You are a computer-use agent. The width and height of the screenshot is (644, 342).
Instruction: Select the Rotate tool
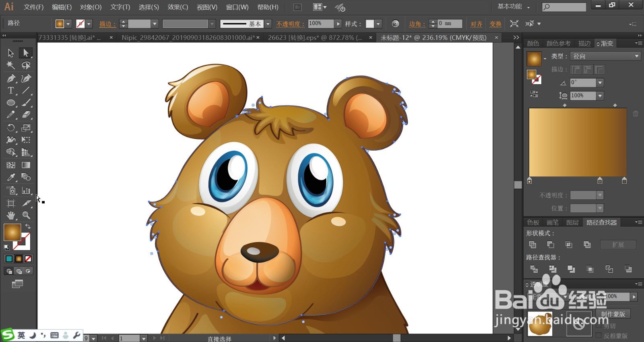[11, 128]
